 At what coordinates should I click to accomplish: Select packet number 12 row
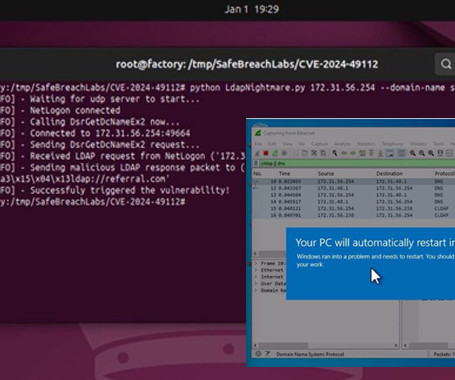[x=354, y=188]
